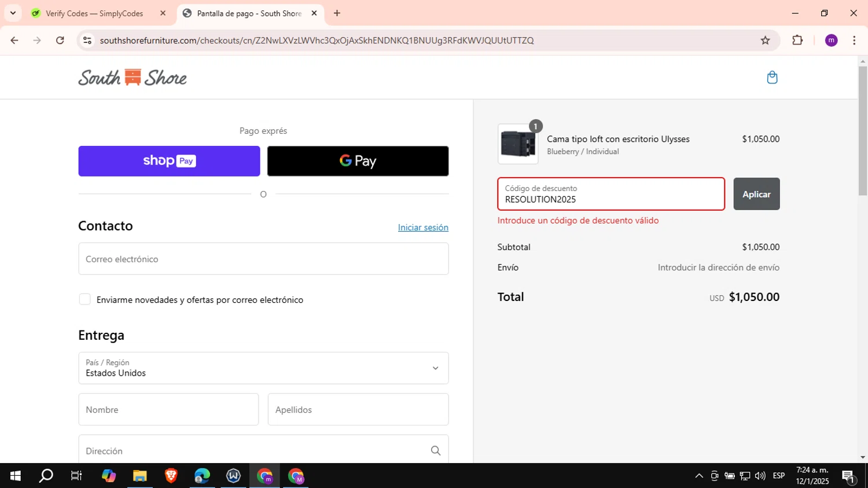Screen dimensions: 868x488
Task: Pay with Shop Pay button
Action: (169, 161)
